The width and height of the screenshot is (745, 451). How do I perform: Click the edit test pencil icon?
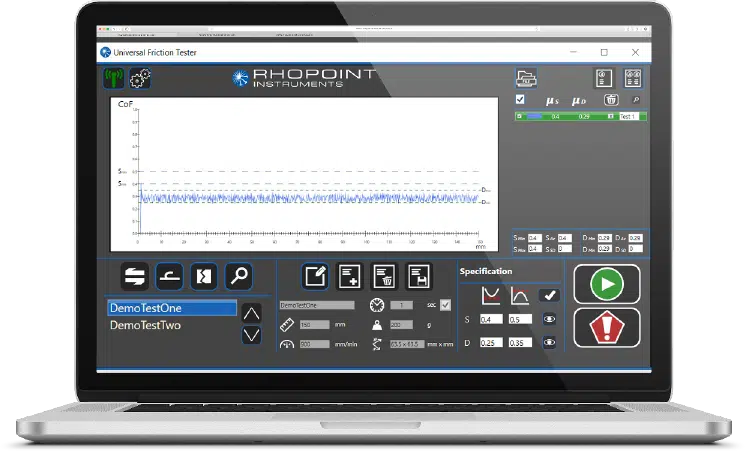[x=317, y=277]
